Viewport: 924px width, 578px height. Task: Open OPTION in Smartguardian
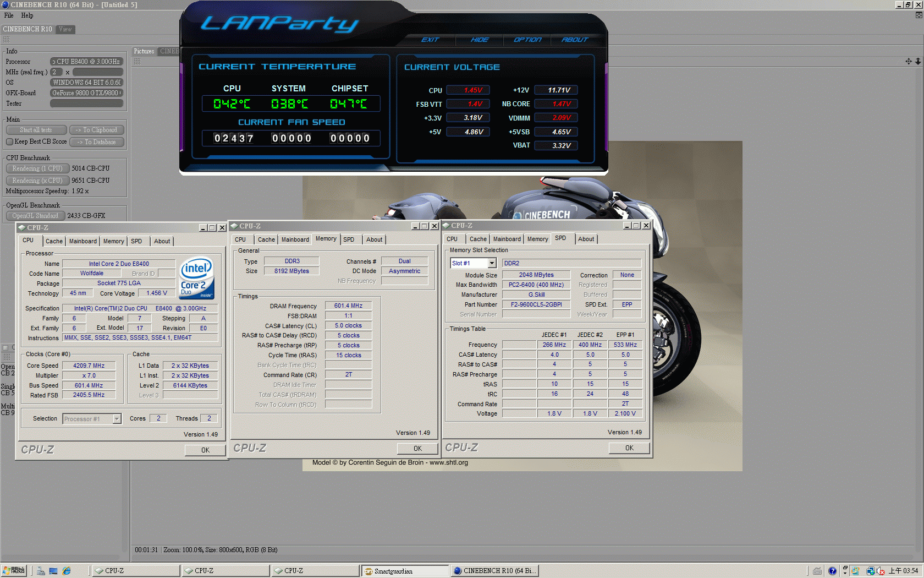pos(527,40)
